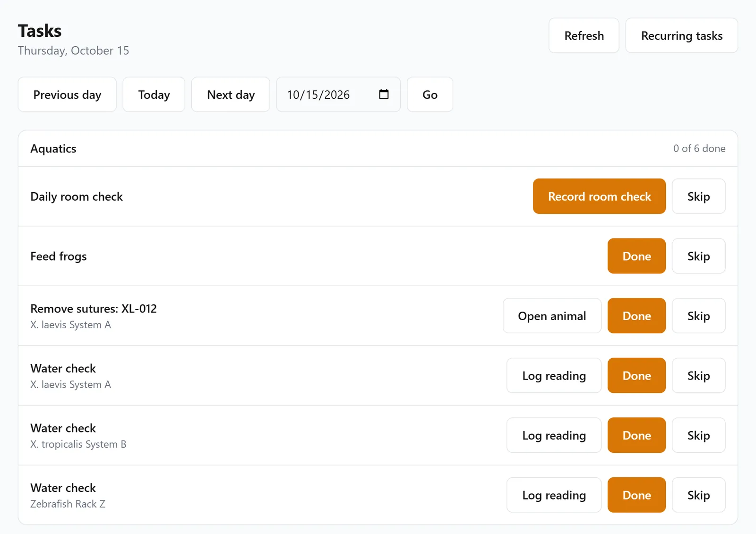Mark Zebrafish Rack Z water check Done
This screenshot has height=534, width=756.
coord(636,495)
